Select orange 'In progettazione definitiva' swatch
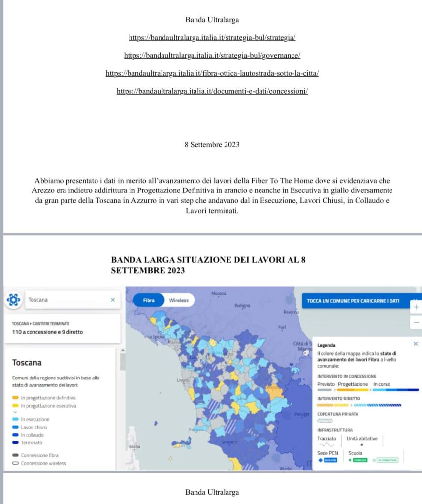The width and height of the screenshot is (422, 504). [15, 398]
